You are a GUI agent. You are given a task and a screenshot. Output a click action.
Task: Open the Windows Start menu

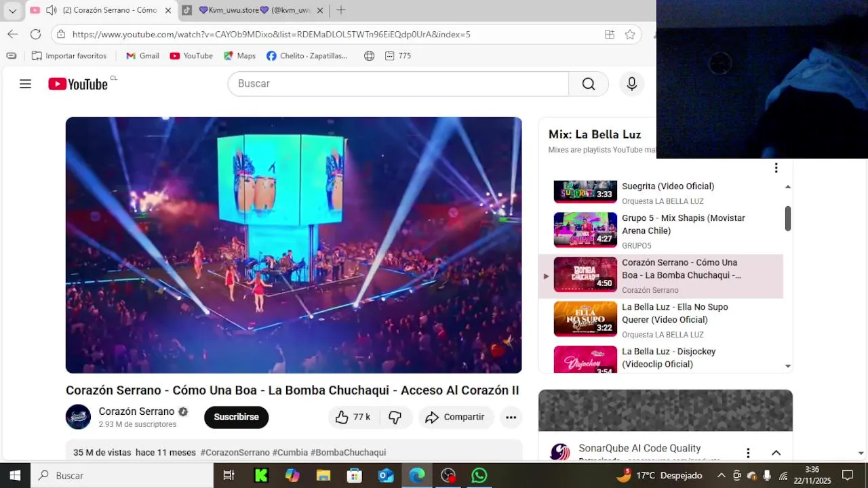click(x=15, y=476)
